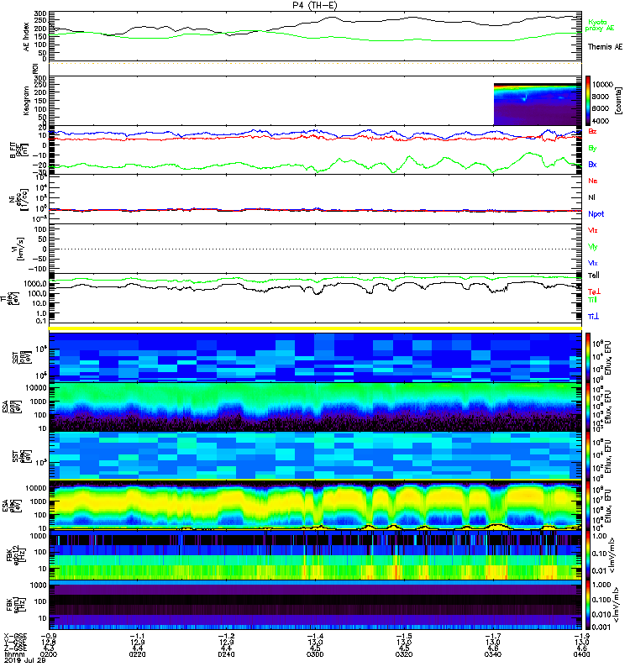Click the 0200 time tick label

coord(49,654)
